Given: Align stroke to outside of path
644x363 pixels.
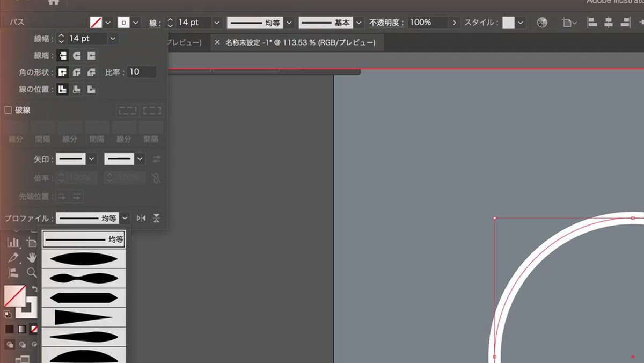Looking at the screenshot, I should (x=92, y=89).
